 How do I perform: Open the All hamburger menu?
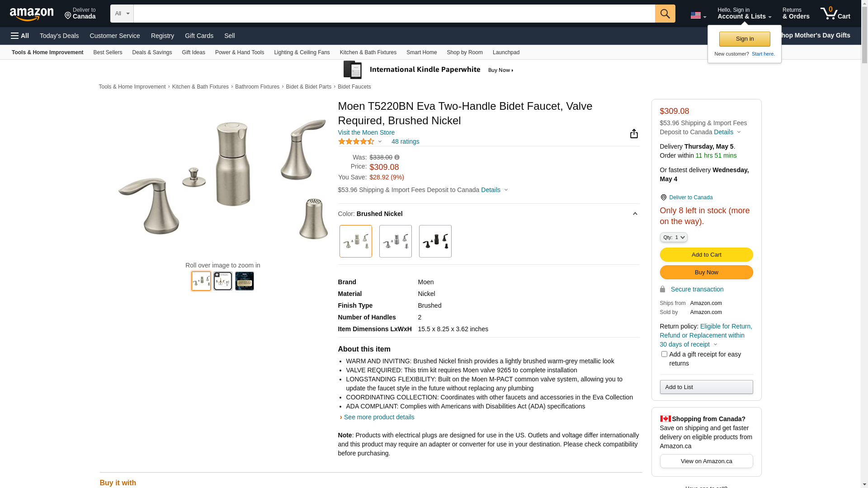tap(20, 36)
